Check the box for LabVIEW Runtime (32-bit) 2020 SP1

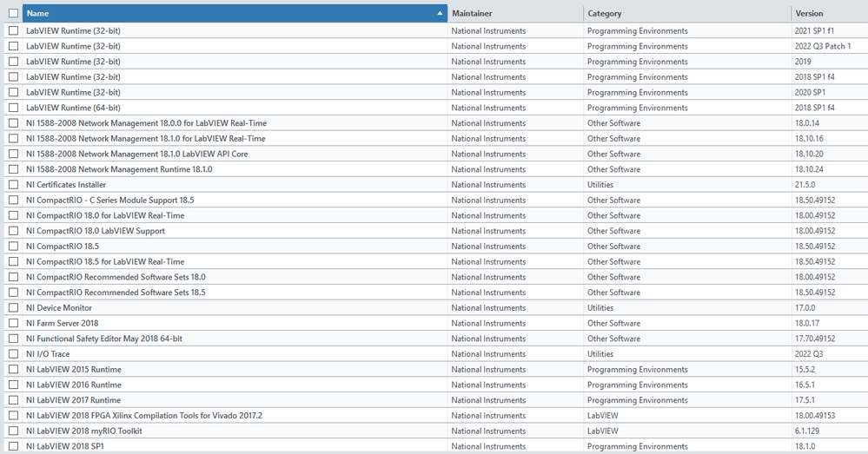point(13,92)
